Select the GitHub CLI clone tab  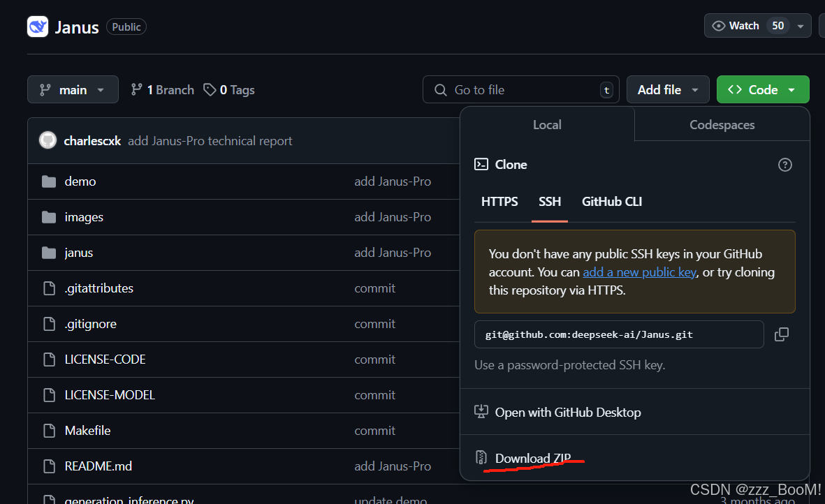[612, 202]
